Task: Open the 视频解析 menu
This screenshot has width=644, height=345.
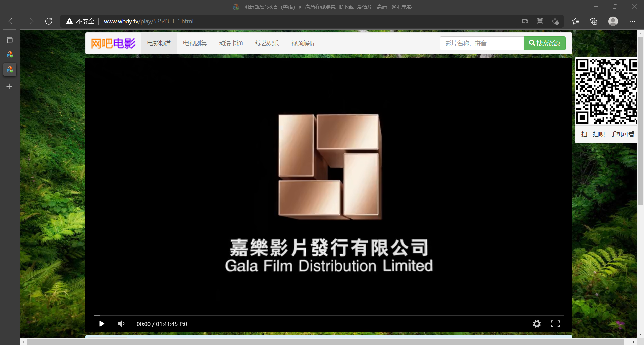Action: coord(303,43)
